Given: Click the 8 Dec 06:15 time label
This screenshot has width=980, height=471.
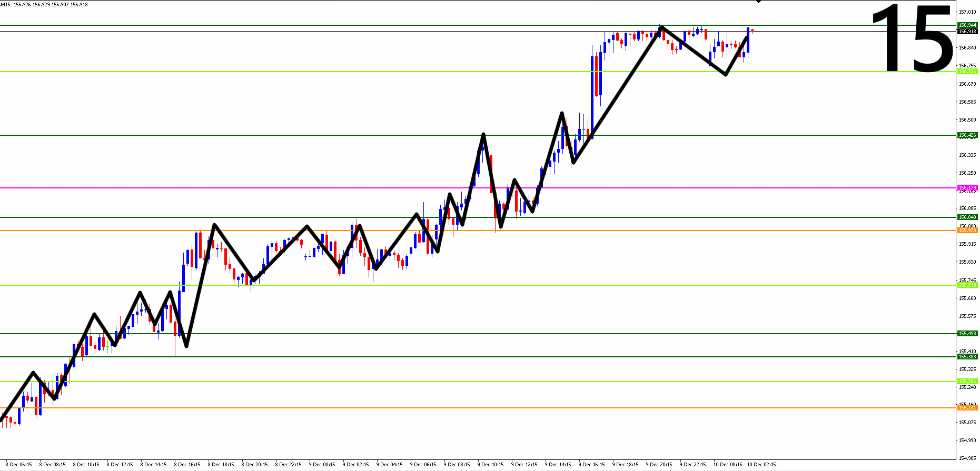Looking at the screenshot, I should click(x=19, y=465).
